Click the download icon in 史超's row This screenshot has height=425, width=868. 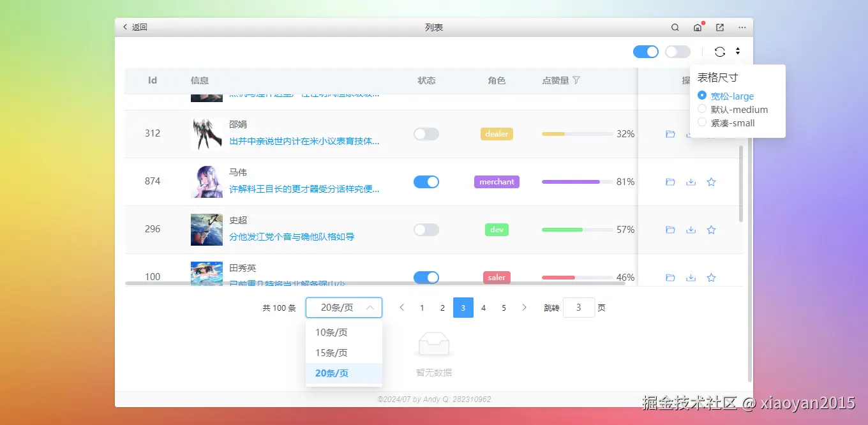click(x=691, y=229)
